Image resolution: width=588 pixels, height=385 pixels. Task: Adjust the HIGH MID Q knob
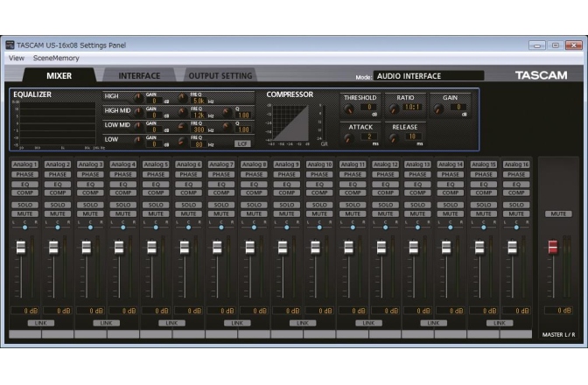point(227,112)
